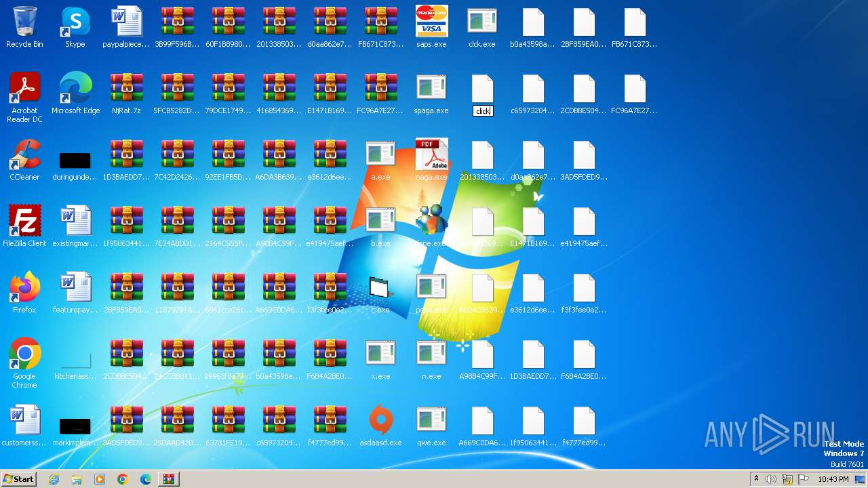The height and width of the screenshot is (488, 868).
Task: Select the duringunde black thumbnail file
Action: point(75,160)
